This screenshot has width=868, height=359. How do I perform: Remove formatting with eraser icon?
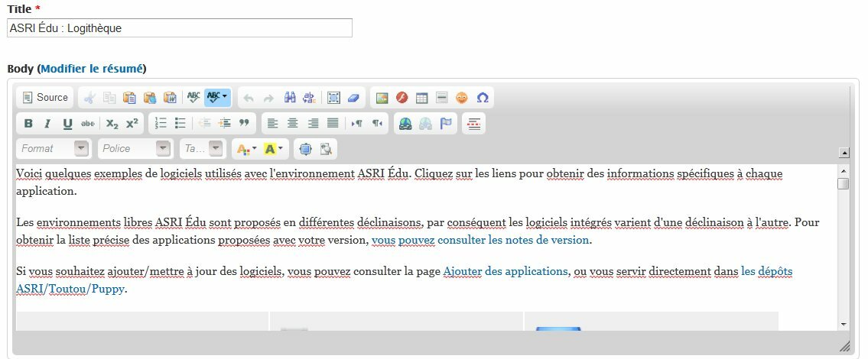[x=353, y=98]
